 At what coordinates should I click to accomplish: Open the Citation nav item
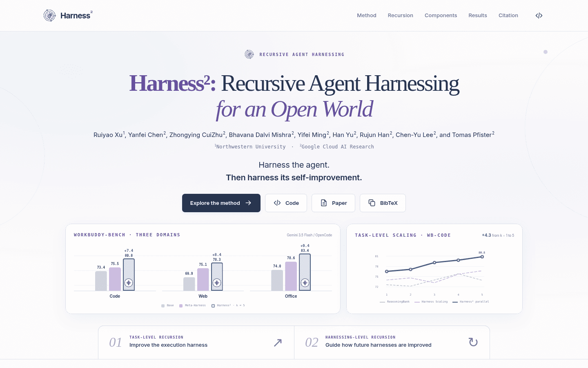(x=508, y=16)
